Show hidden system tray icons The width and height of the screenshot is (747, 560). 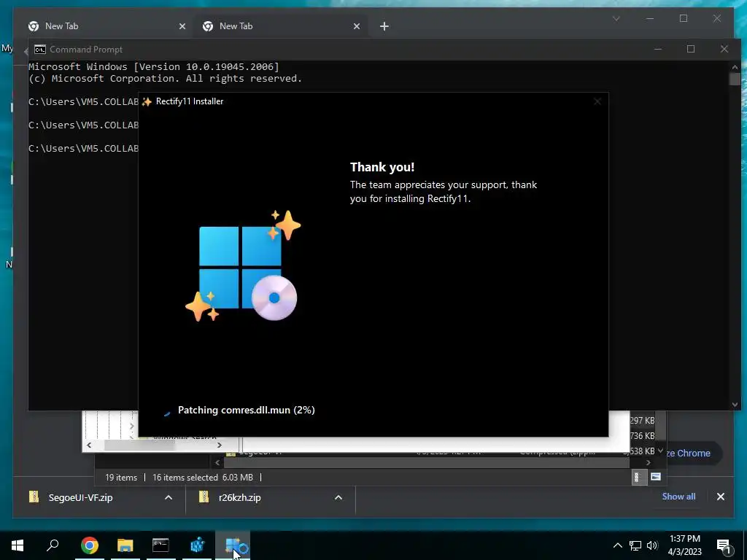[617, 545]
